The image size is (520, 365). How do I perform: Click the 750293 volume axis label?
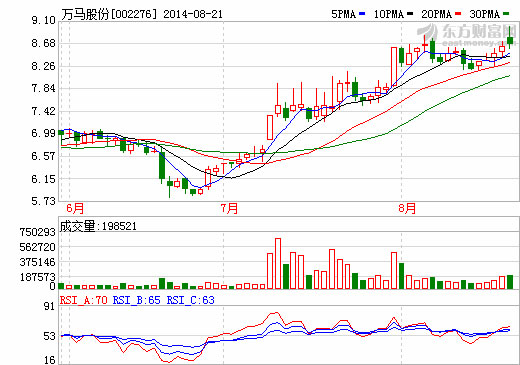point(37,232)
